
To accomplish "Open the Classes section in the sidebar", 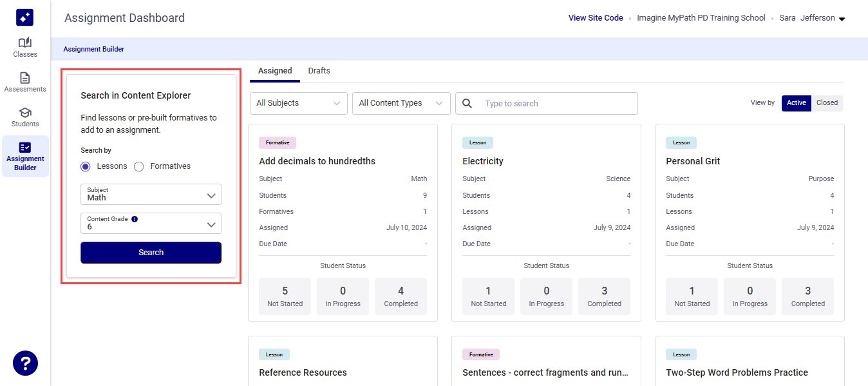I will [25, 45].
